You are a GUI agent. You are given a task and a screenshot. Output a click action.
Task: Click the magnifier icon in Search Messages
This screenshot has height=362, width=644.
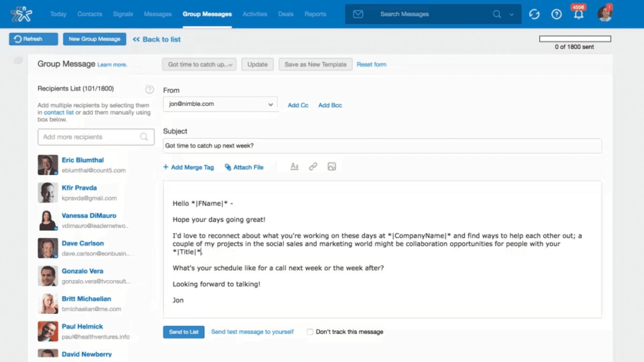coord(497,14)
